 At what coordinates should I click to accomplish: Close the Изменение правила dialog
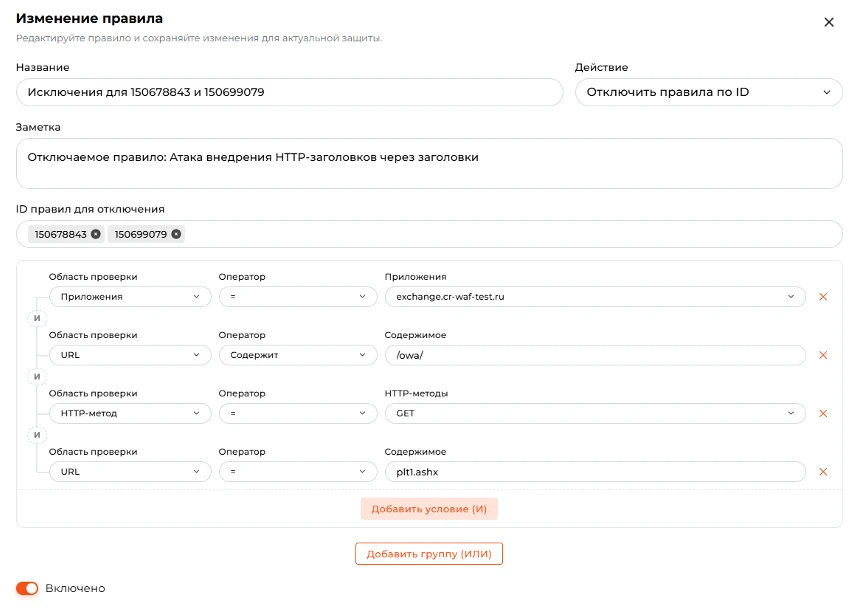pos(829,23)
